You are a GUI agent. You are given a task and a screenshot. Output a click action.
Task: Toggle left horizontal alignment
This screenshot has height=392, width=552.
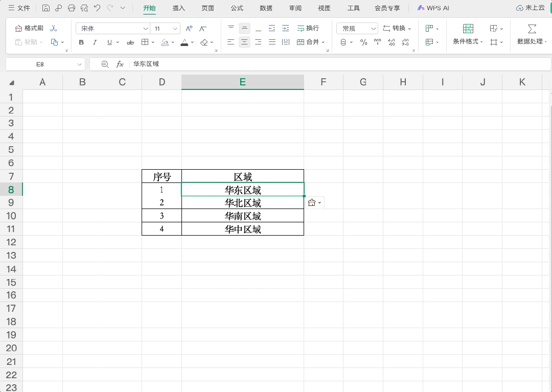point(231,42)
